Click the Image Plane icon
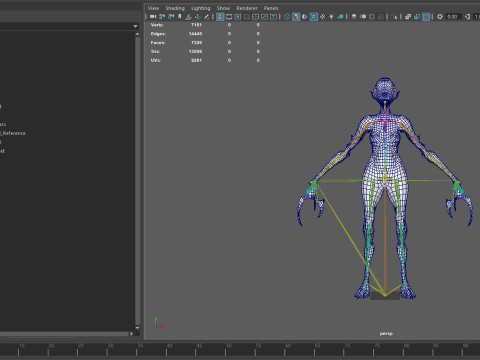 pos(188,16)
